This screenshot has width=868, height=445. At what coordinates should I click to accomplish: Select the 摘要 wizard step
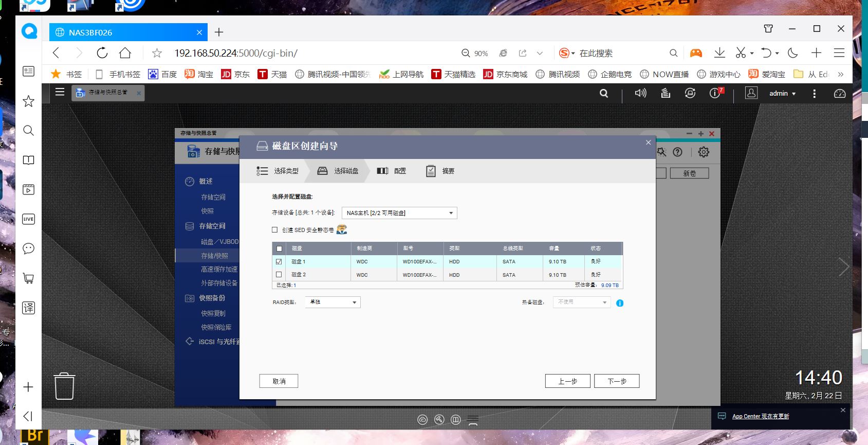point(440,171)
